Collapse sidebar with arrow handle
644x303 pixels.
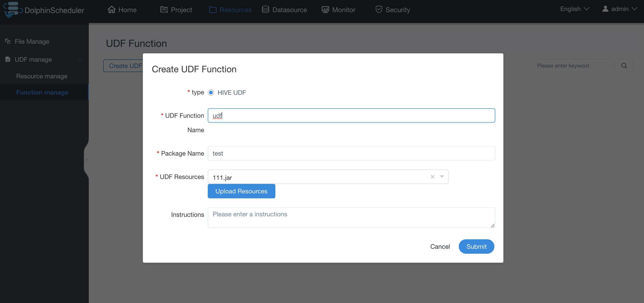coord(87,159)
